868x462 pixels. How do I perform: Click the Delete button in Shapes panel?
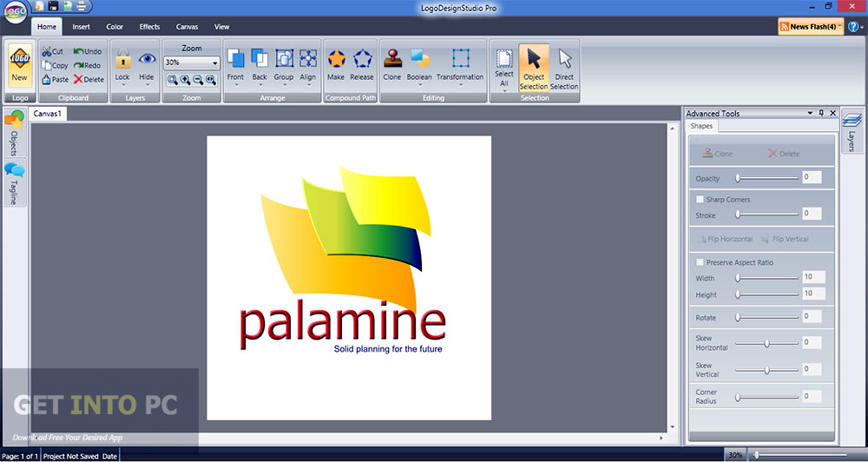[x=784, y=154]
